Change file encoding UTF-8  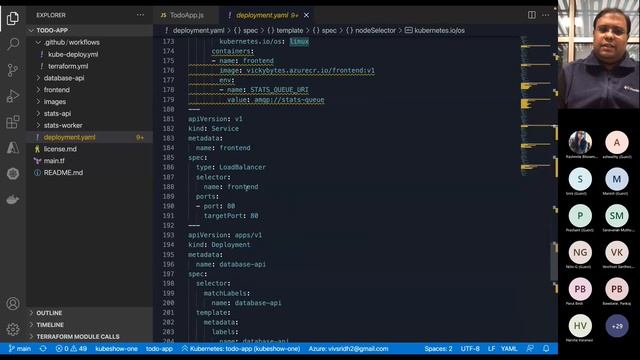[x=470, y=349]
